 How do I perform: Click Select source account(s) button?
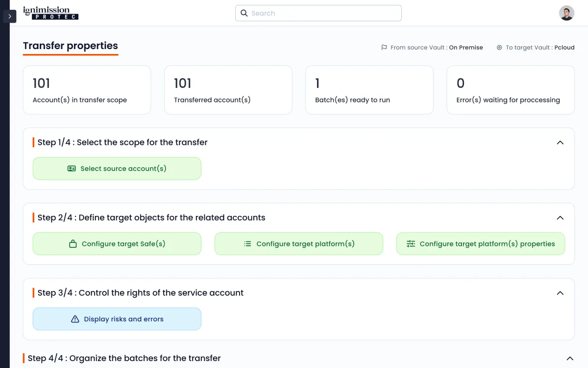point(117,168)
